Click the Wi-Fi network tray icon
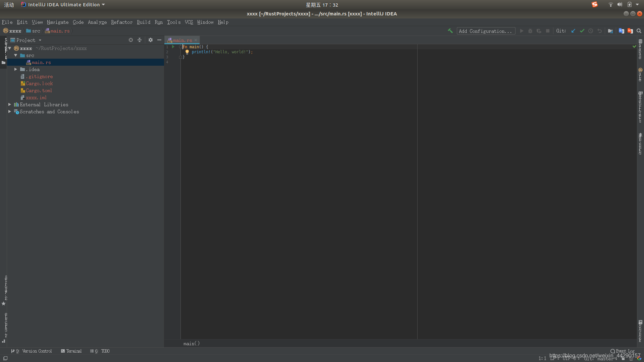Screen dimensions: 644x362 pyautogui.click(x=610, y=5)
